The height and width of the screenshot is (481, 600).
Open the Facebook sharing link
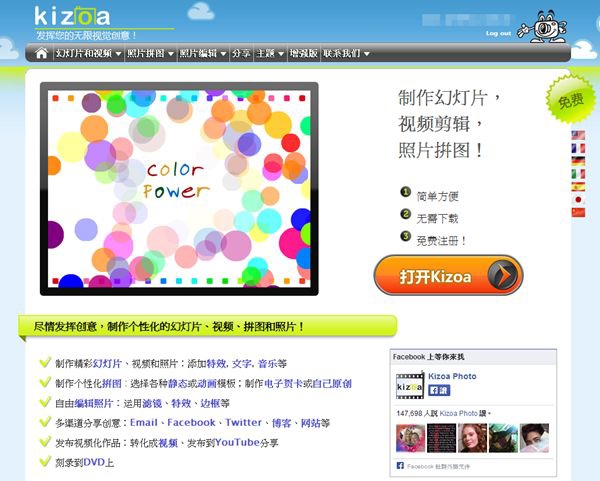(191, 422)
